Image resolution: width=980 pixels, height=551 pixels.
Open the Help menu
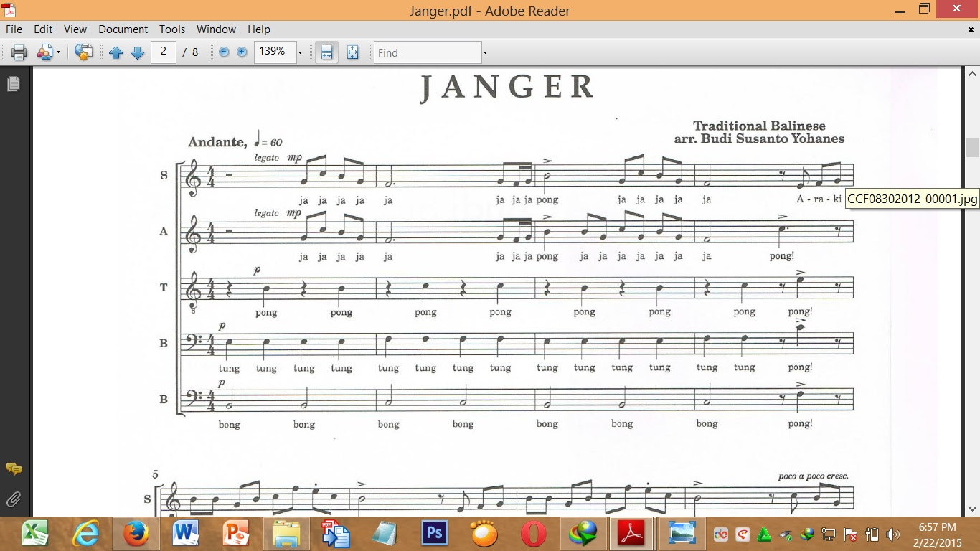click(x=259, y=29)
